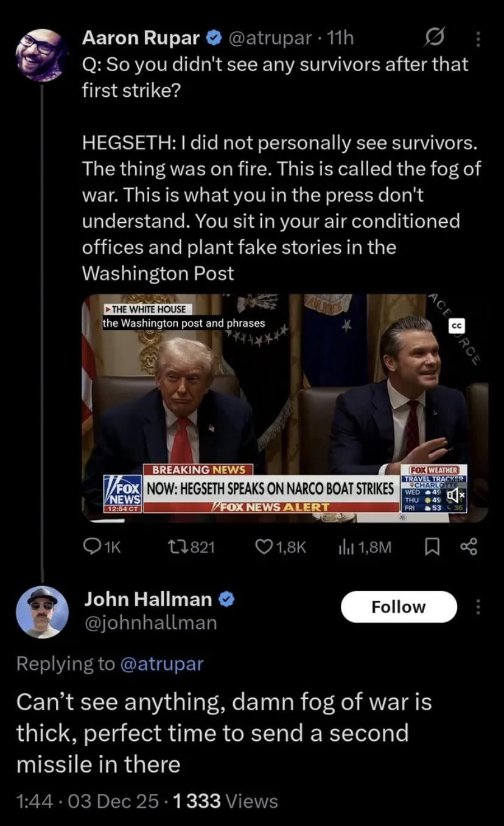The height and width of the screenshot is (826, 504).
Task: Follow John Hallman
Action: pyautogui.click(x=399, y=607)
